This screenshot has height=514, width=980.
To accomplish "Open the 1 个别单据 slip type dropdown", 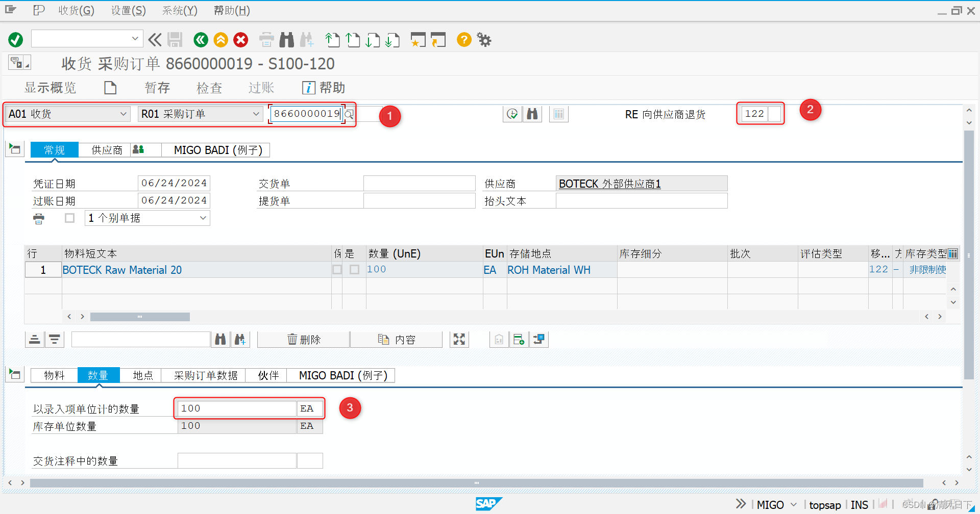I will pos(203,218).
